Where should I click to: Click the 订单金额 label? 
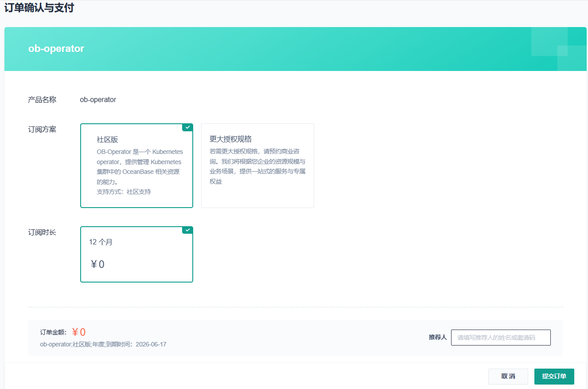pyautogui.click(x=53, y=333)
